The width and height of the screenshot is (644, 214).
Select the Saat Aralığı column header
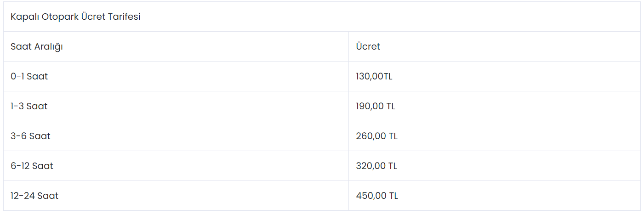pyautogui.click(x=37, y=47)
